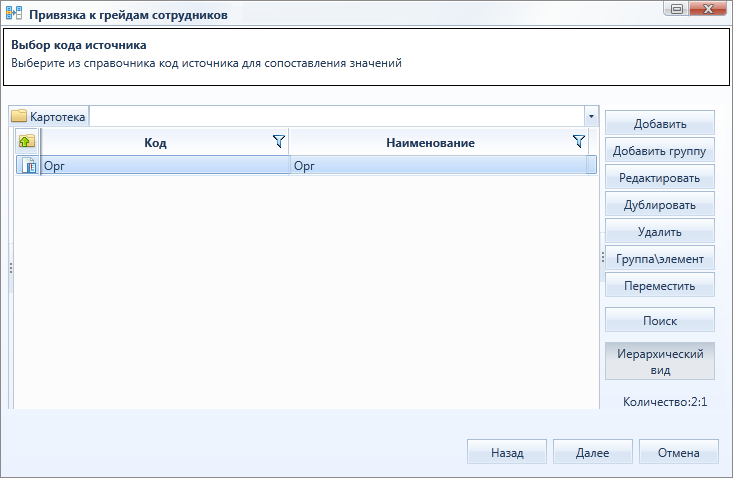This screenshot has width=733, height=478.
Task: Open the filter funnel on Код column
Action: pos(279,141)
